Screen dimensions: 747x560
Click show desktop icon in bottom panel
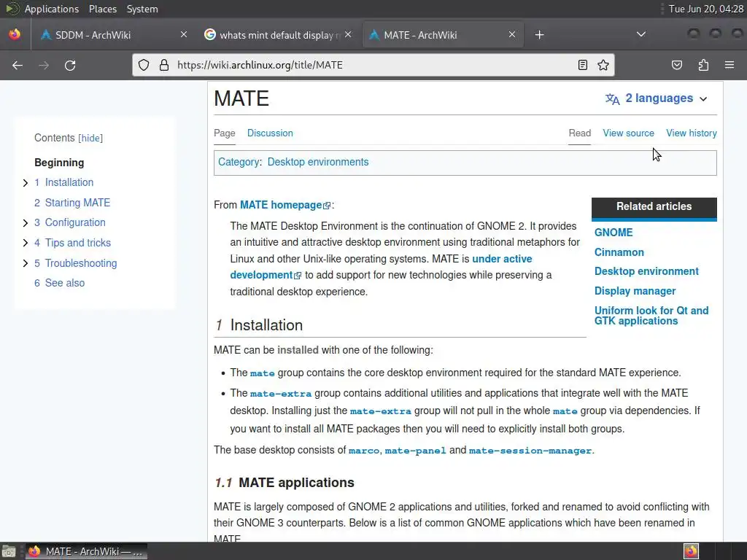point(8,551)
